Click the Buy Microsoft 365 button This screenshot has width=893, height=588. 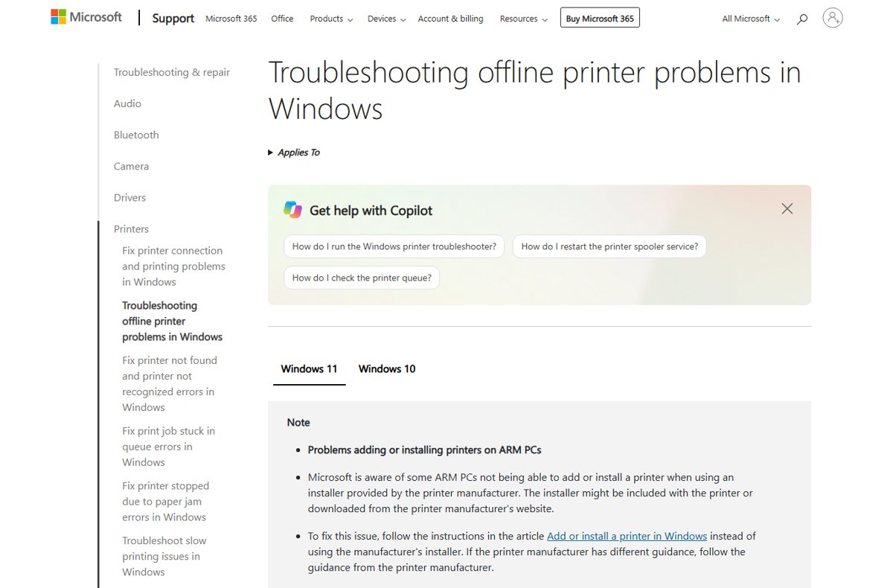tap(600, 18)
